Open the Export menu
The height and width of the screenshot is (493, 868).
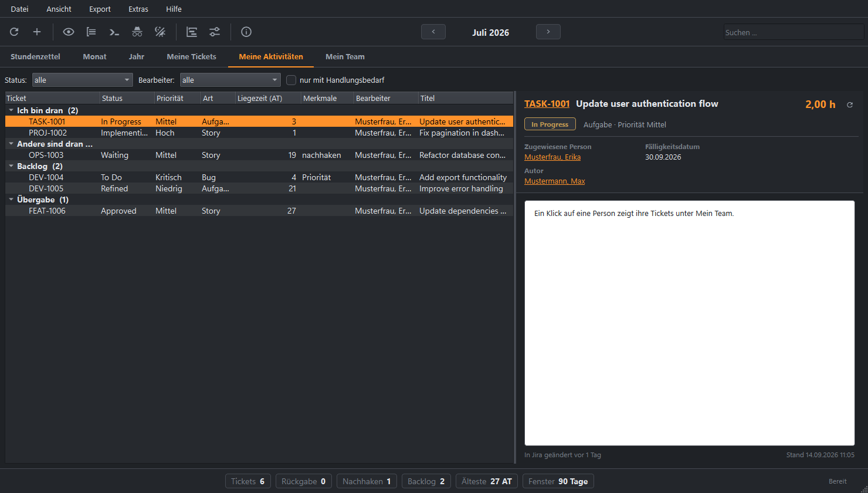coord(100,9)
